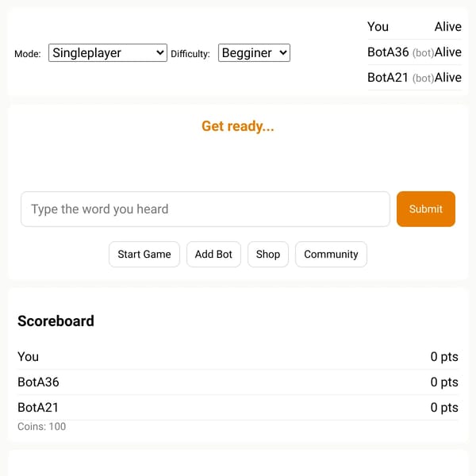Start the game
This screenshot has width=476, height=476.
click(144, 254)
